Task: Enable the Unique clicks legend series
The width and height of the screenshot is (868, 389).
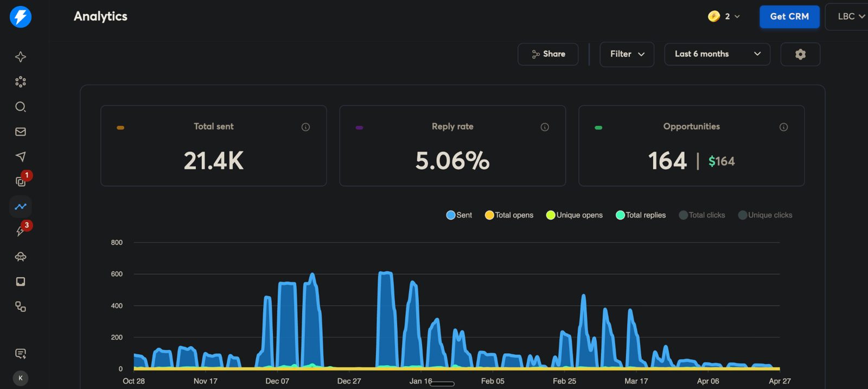Action: [765, 215]
